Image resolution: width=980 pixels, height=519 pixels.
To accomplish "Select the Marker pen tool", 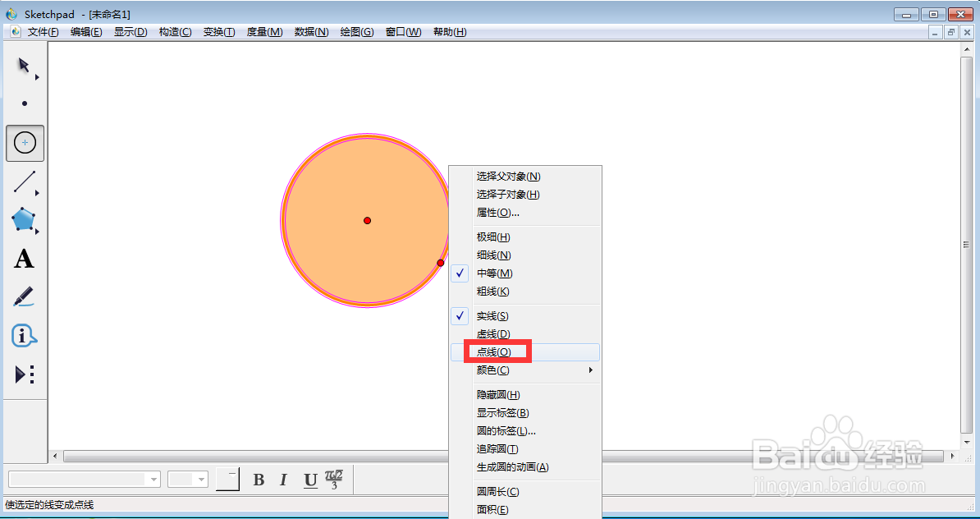I will pos(24,297).
